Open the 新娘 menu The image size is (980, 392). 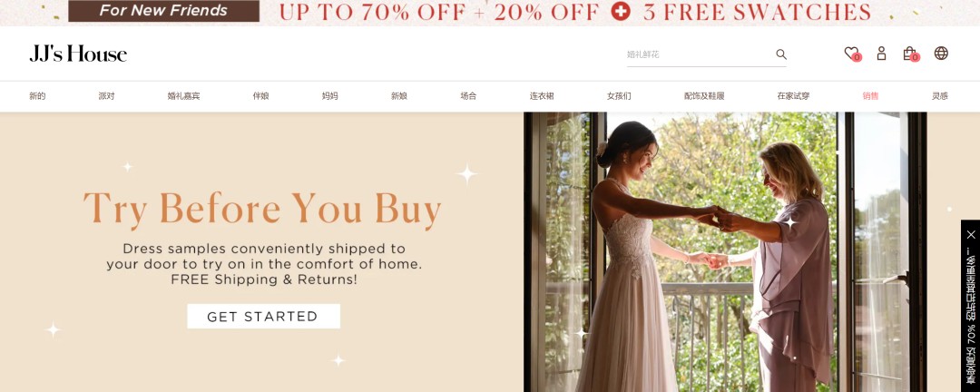[399, 96]
